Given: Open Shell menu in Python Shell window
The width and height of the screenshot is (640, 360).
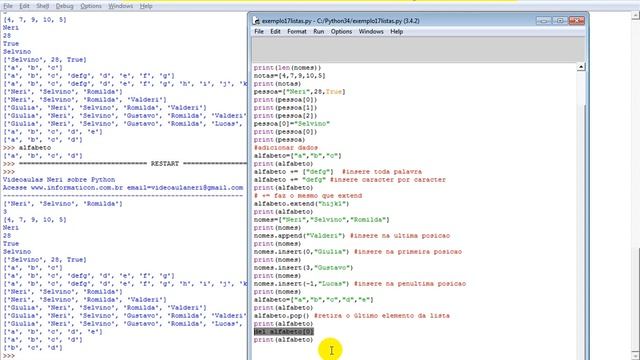Looking at the screenshot, I should tap(42, 6).
